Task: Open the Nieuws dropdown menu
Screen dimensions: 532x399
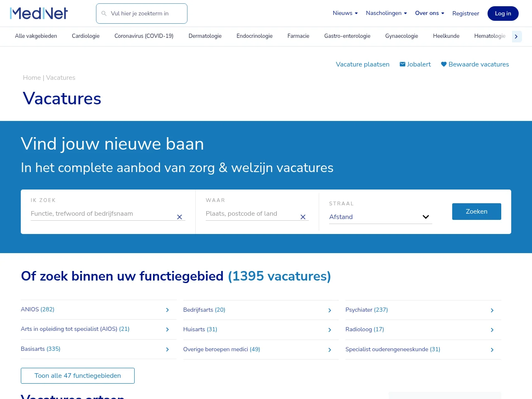Action: 345,13
